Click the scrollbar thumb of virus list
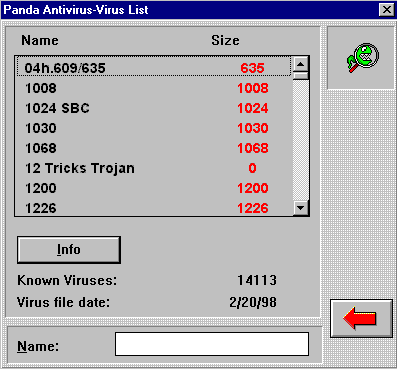The width and height of the screenshot is (397, 369). [301, 76]
